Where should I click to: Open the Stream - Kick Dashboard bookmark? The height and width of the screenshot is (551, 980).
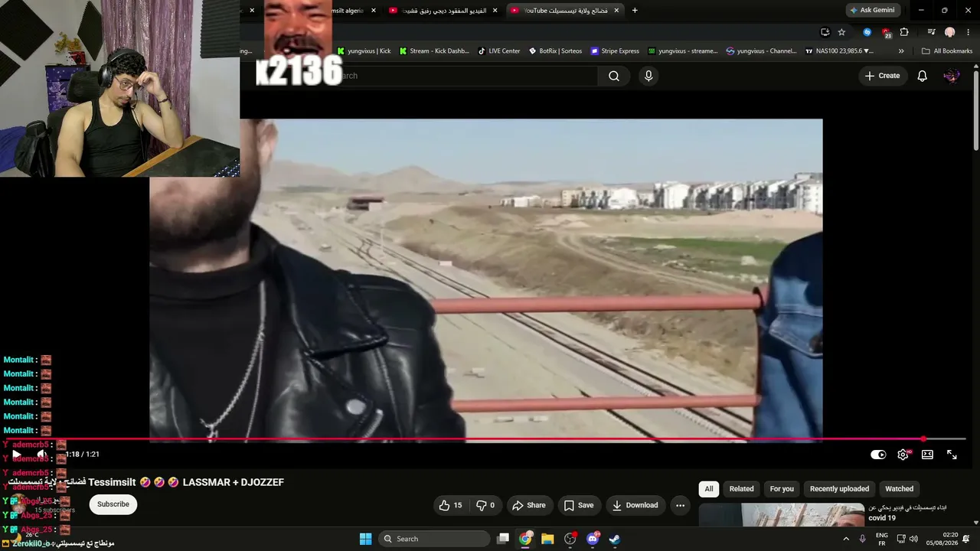(433, 51)
